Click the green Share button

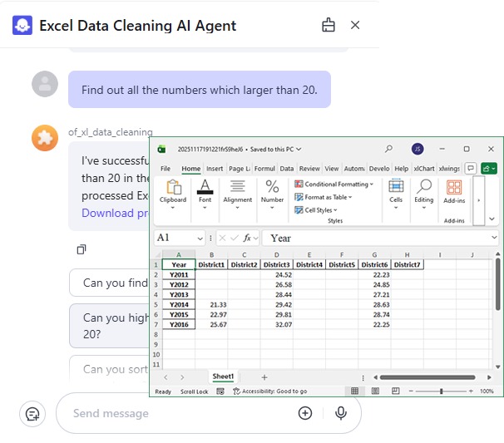coord(488,169)
